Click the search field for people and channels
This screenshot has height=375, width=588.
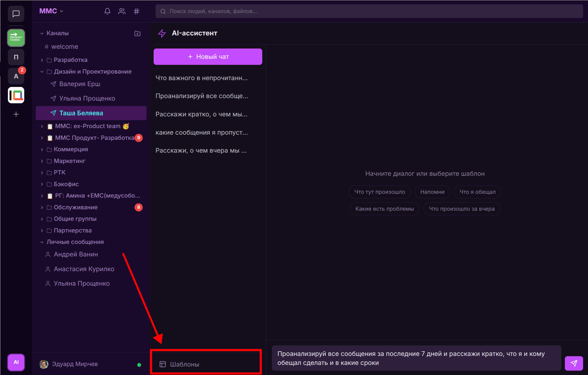tap(369, 11)
